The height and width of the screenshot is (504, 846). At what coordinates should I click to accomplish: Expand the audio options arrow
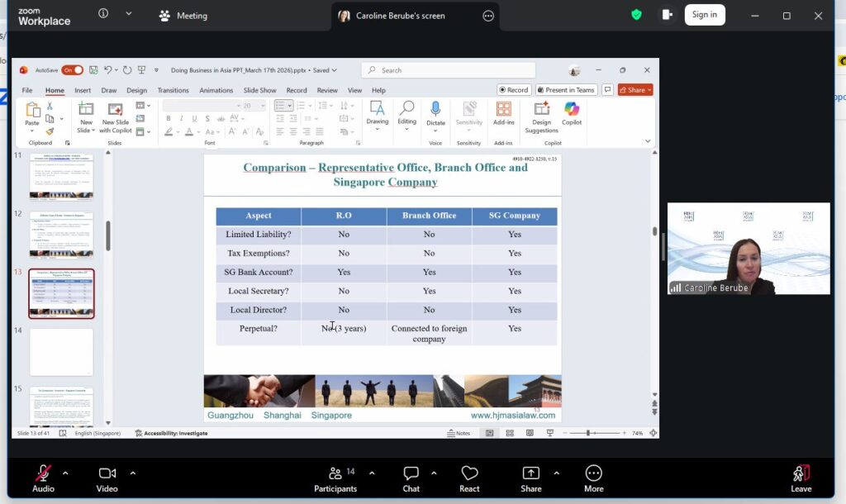coord(65,473)
